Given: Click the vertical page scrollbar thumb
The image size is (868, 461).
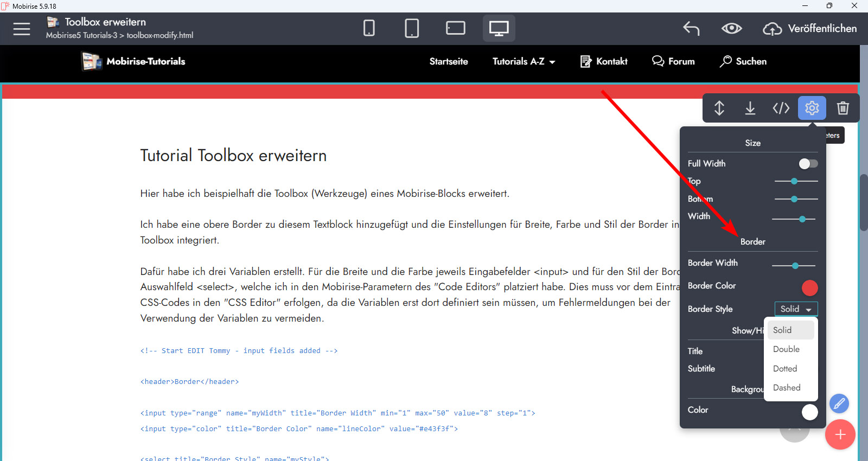Looking at the screenshot, I should [x=864, y=202].
